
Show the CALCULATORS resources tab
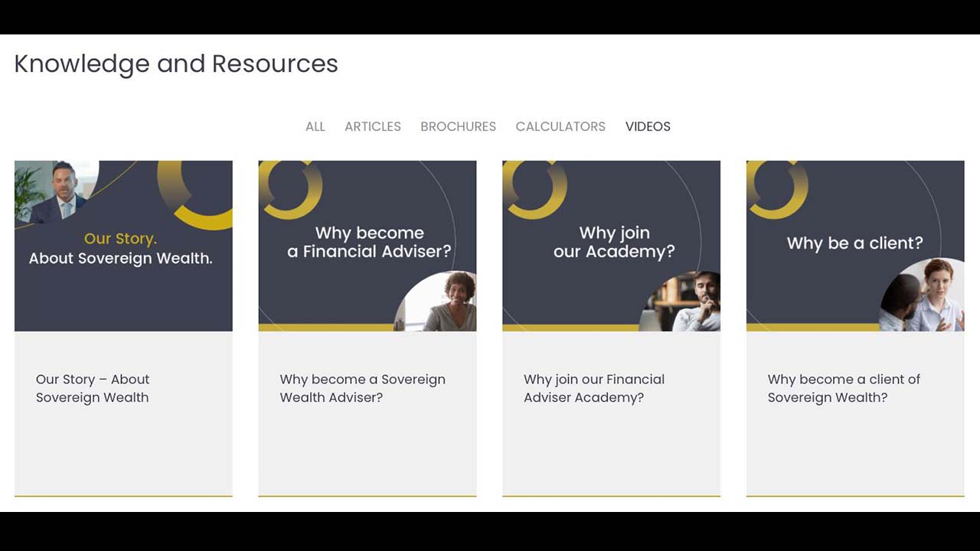(x=560, y=127)
